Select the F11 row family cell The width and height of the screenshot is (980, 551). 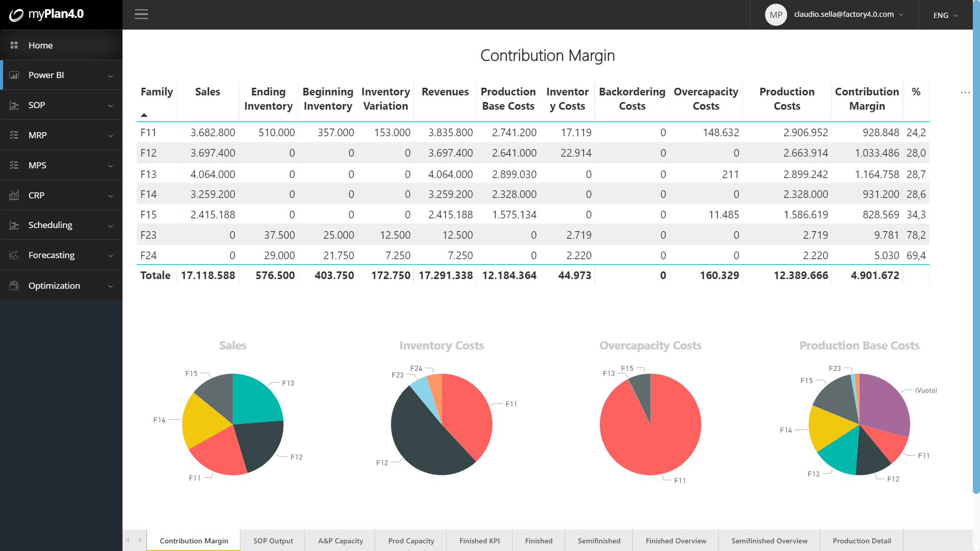coord(149,133)
